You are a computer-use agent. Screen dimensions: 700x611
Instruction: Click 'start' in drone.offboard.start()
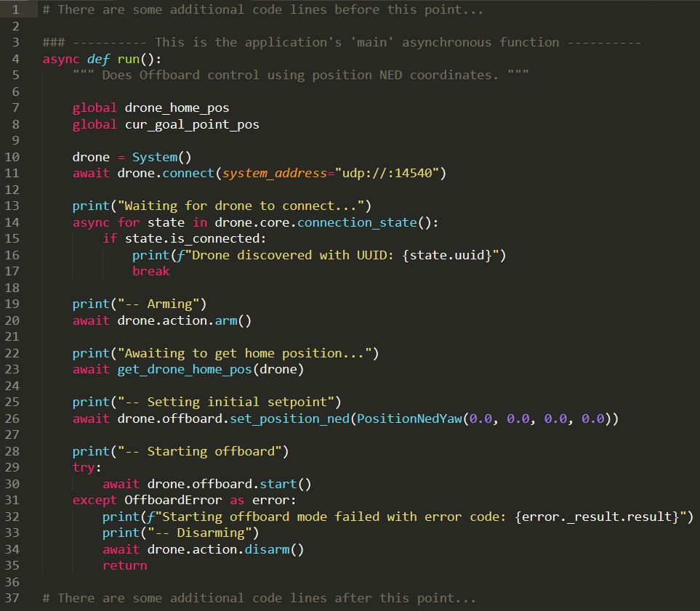click(278, 484)
